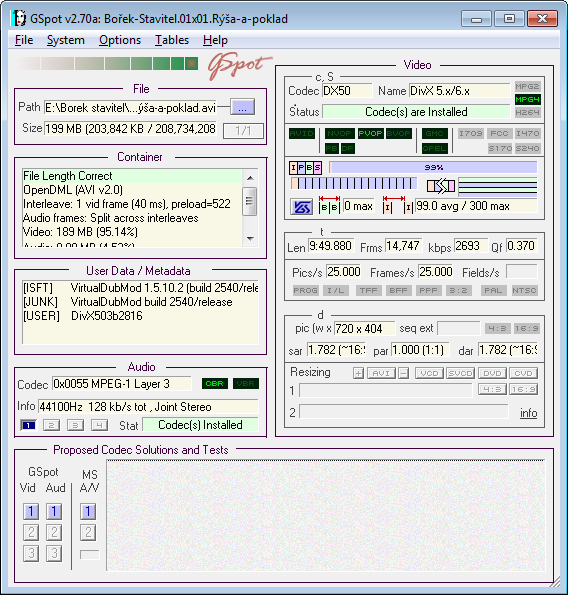Image resolution: width=572 pixels, height=606 pixels.
Task: Click the plus button in Resizing
Action: point(358,373)
